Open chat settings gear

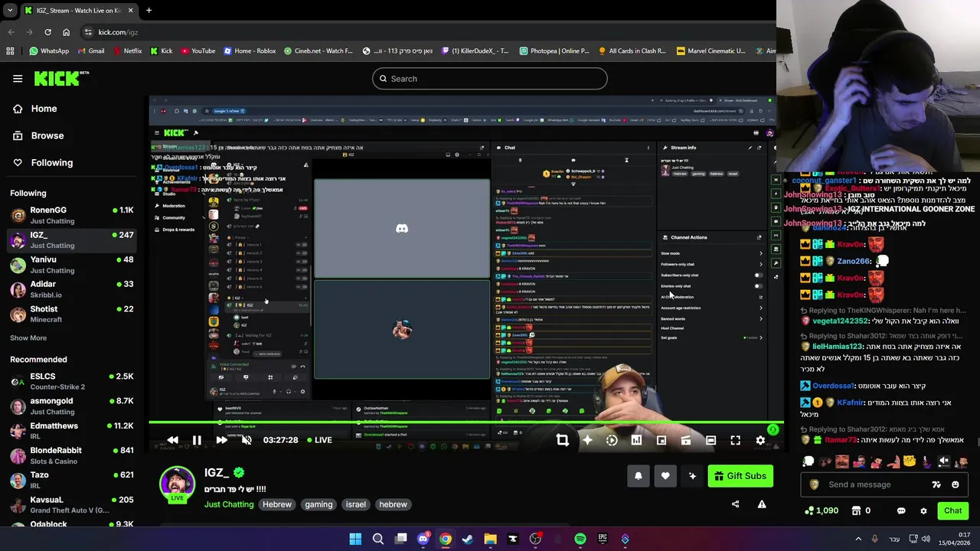point(923,510)
